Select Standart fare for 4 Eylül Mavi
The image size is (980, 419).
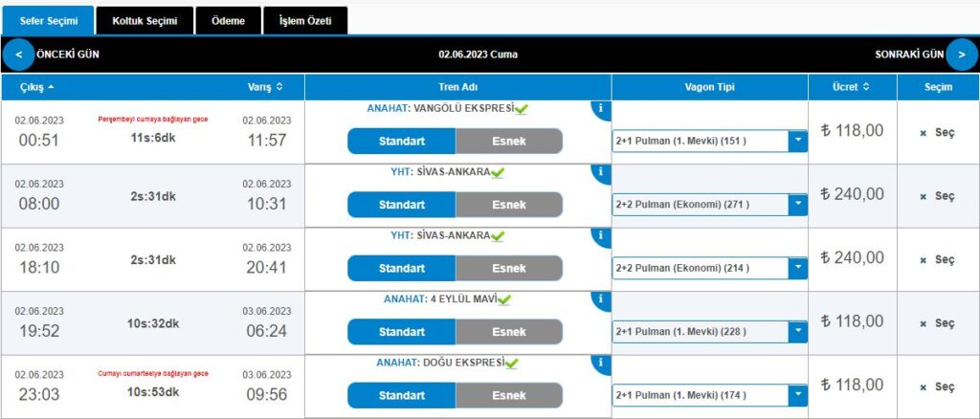[x=401, y=332]
